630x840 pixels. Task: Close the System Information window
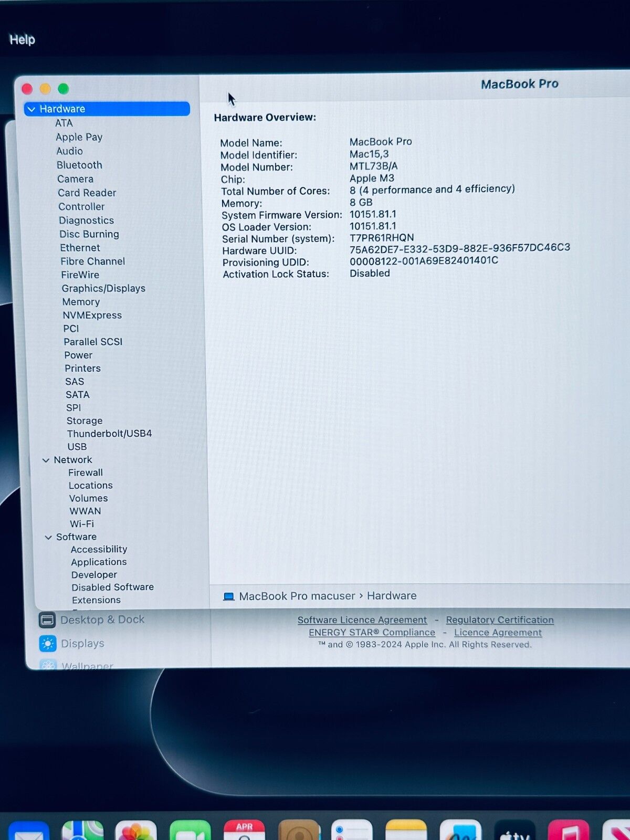pos(27,89)
